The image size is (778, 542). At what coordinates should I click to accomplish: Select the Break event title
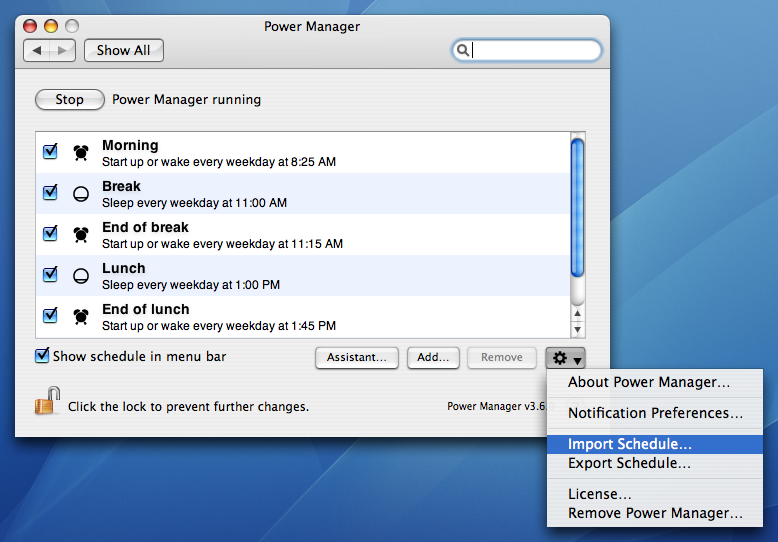[121, 187]
